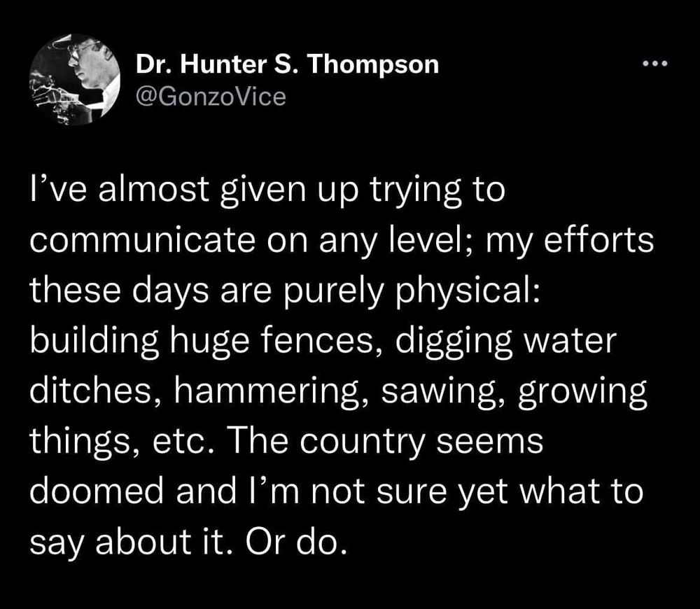The width and height of the screenshot is (700, 609).
Task: Click the line "communicate on any level; my efforts"
Action: 342,240
